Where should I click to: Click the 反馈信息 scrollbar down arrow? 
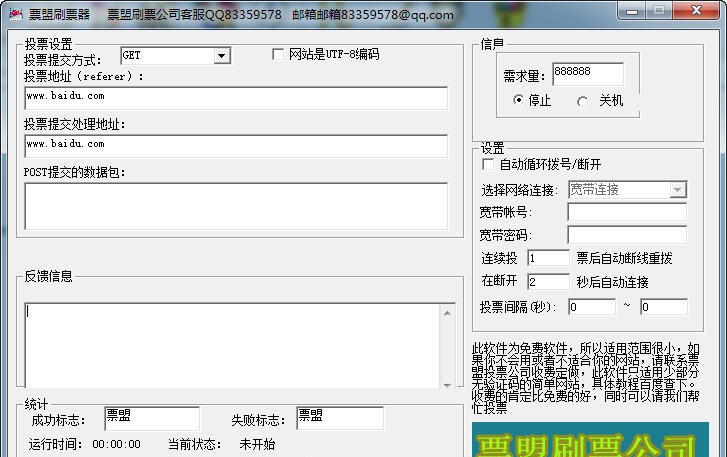pyautogui.click(x=447, y=384)
